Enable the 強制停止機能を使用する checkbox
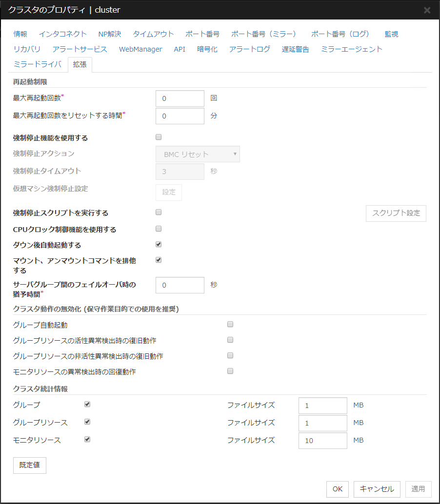 click(158, 137)
